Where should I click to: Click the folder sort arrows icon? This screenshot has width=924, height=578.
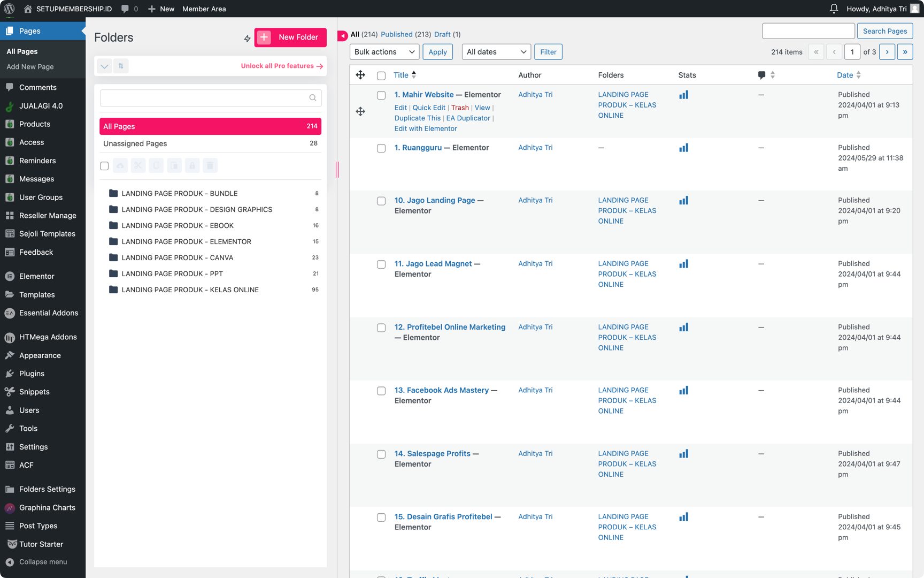121,66
